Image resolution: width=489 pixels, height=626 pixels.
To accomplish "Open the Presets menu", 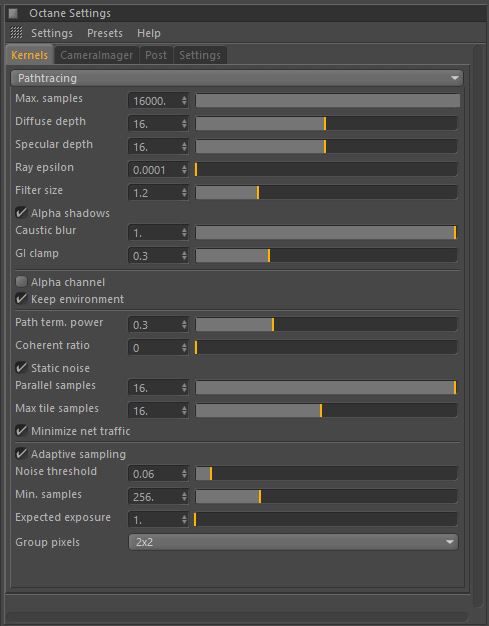I will (x=105, y=33).
